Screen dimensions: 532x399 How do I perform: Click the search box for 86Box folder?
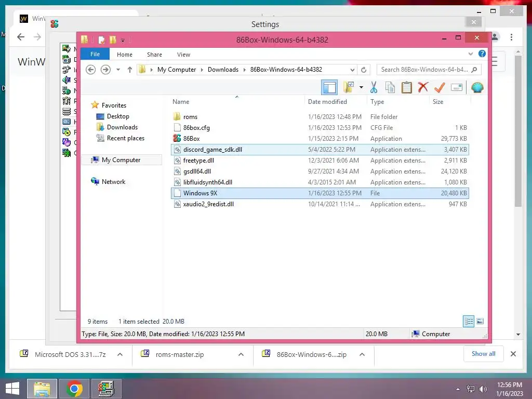pyautogui.click(x=429, y=70)
